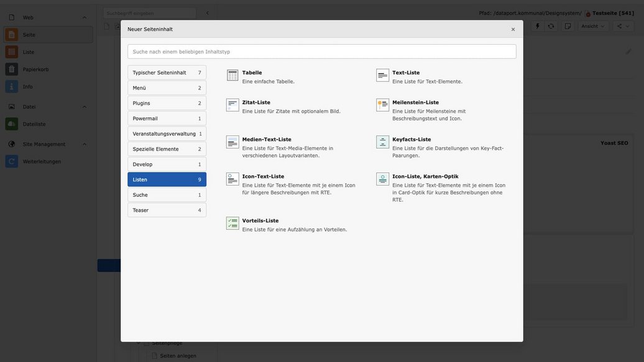The height and width of the screenshot is (362, 644).
Task: Click the pencil edit icon
Action: 628,52
